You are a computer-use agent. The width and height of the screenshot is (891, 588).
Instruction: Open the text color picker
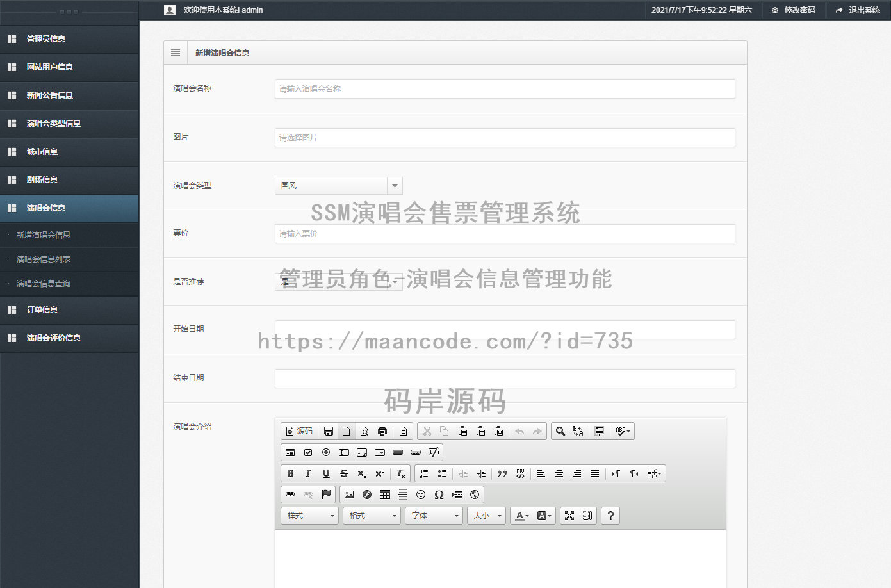[x=523, y=516]
